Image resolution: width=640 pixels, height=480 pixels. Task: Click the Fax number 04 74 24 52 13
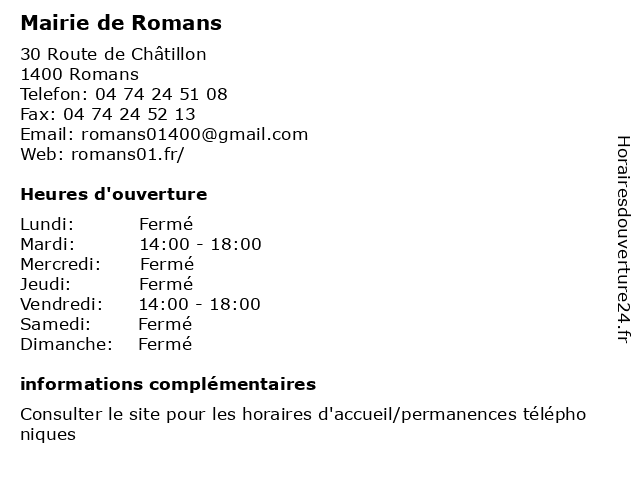point(129,114)
